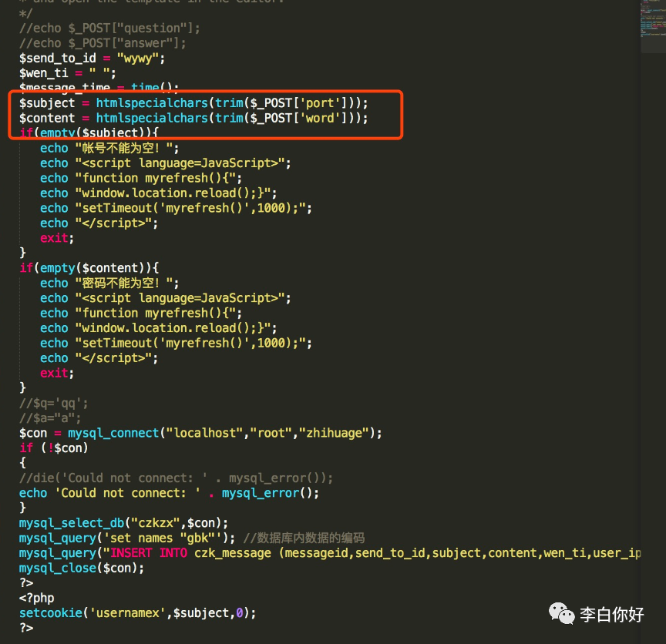Click the czk_message table name

pyautogui.click(x=232, y=553)
